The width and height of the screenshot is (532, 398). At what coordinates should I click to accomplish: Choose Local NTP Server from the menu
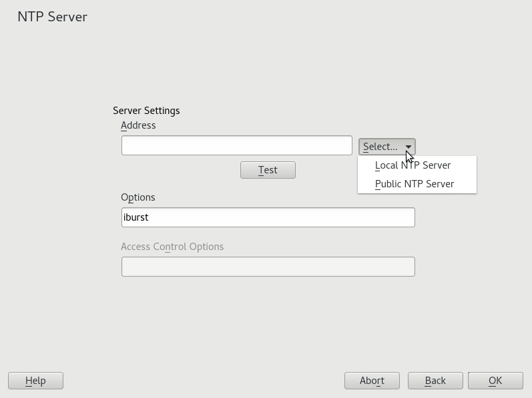(413, 165)
